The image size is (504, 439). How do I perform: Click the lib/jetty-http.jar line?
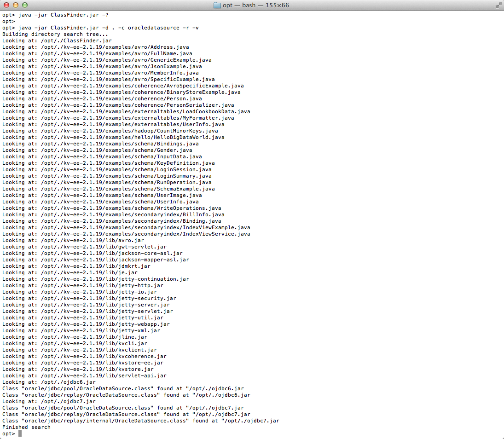[82, 285]
